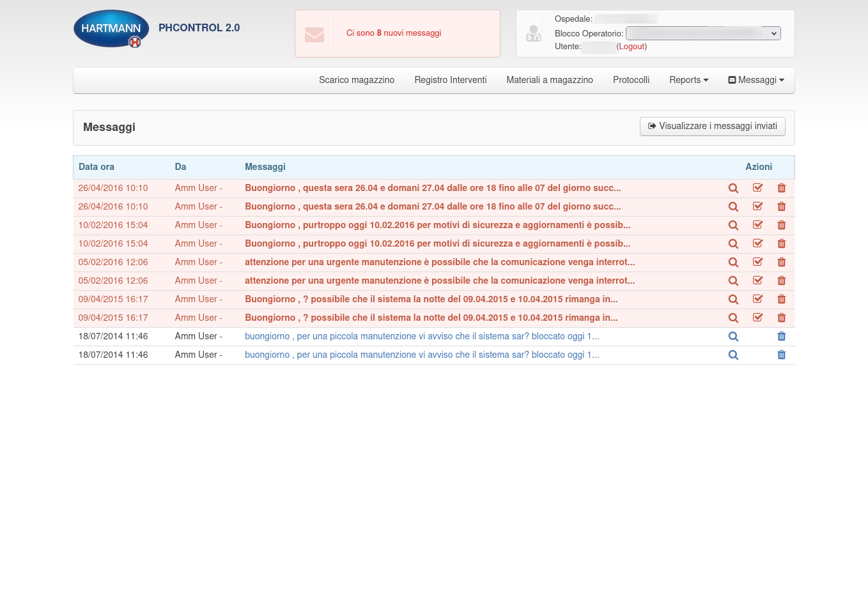868x600 pixels.
Task: Open the second 18/07/2014 buongiorno message text
Action: click(x=422, y=355)
